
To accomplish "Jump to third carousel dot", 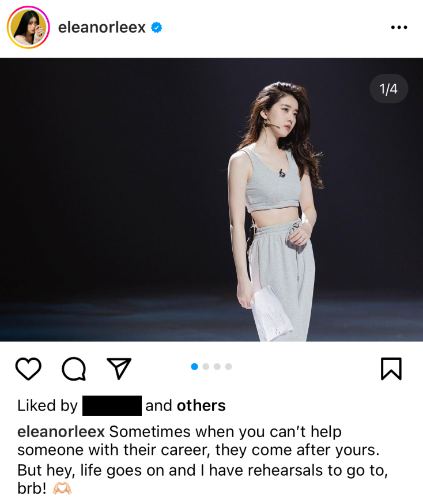I will click(x=217, y=367).
